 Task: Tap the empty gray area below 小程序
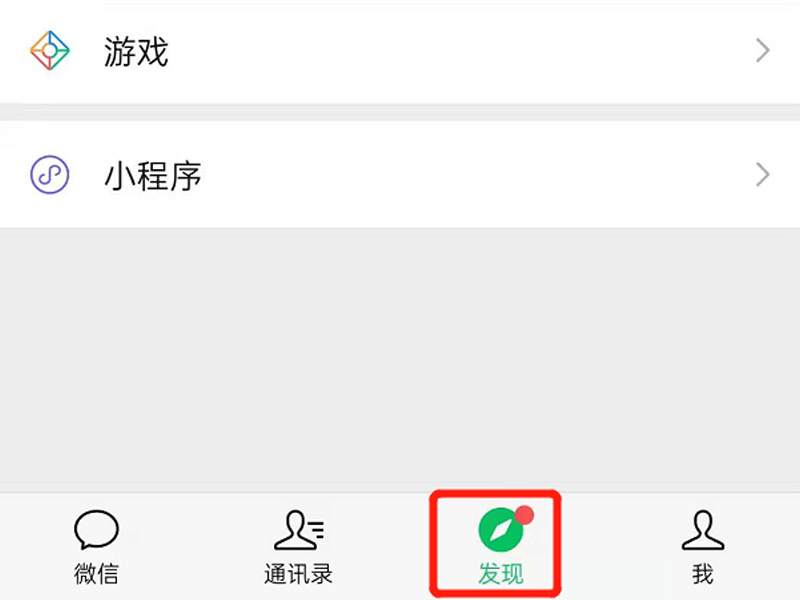400,360
